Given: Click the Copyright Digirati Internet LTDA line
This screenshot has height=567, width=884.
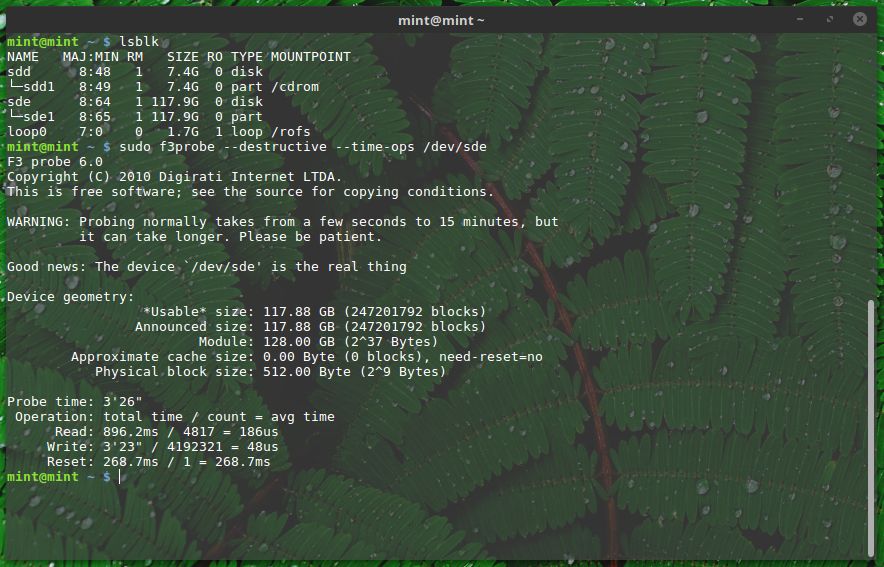Looking at the screenshot, I should coord(174,177).
